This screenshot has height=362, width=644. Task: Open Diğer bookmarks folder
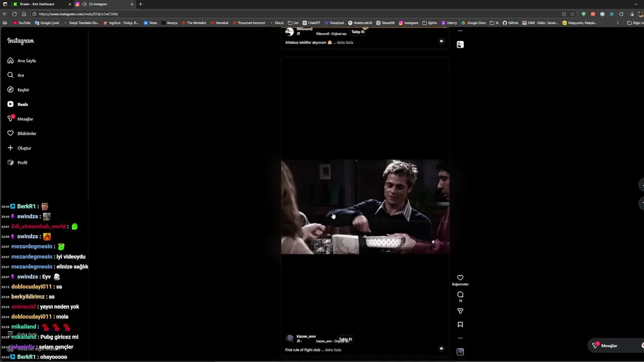coord(635,23)
